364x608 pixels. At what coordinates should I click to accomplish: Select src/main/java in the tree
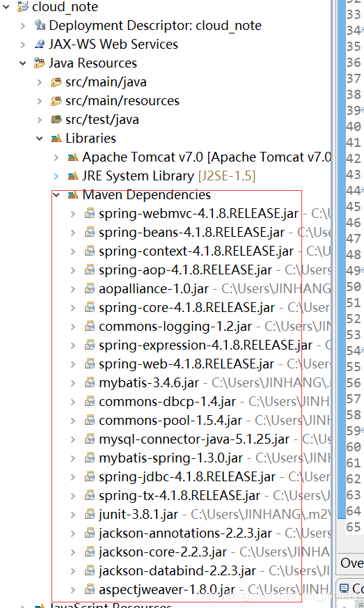point(106,82)
